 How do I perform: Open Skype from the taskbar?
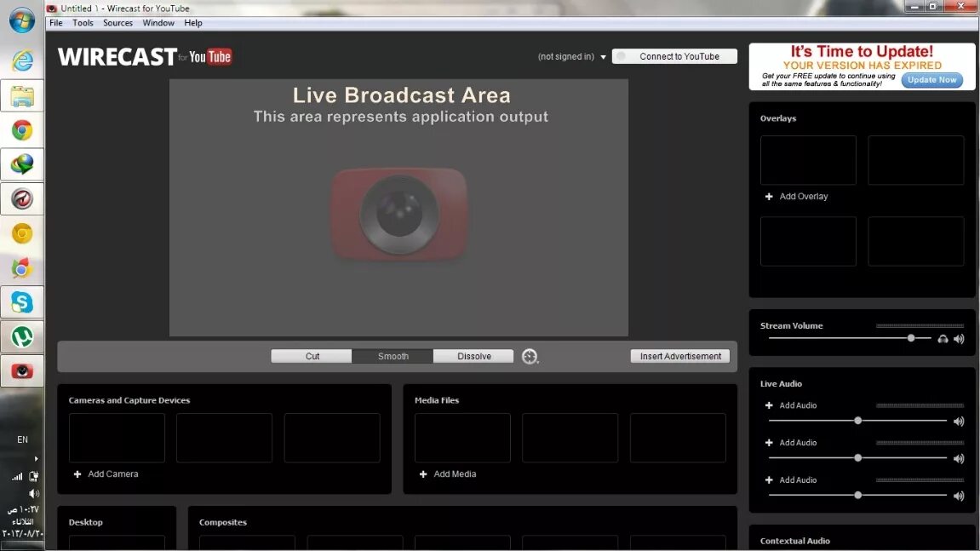tap(22, 302)
